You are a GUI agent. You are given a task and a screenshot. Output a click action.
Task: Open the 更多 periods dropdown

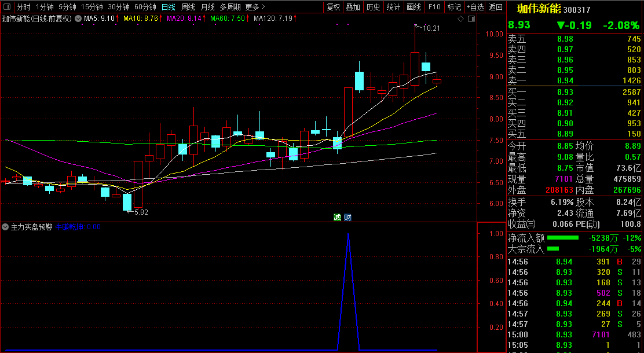pyautogui.click(x=255, y=7)
